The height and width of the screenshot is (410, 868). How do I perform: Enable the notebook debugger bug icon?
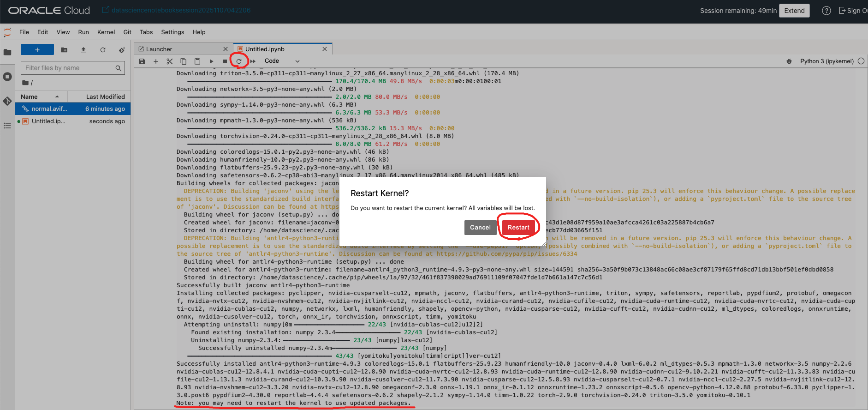[789, 61]
